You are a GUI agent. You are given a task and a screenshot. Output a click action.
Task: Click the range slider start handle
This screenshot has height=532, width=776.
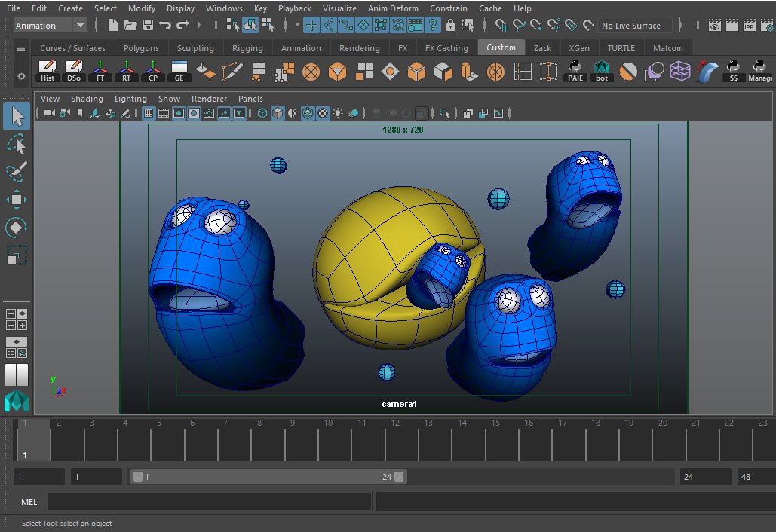pos(138,477)
